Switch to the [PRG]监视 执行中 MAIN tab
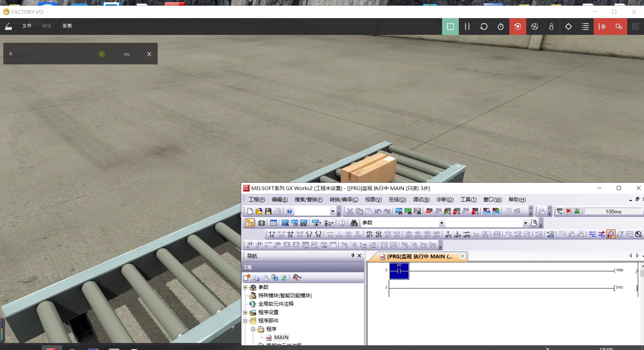 click(x=419, y=256)
